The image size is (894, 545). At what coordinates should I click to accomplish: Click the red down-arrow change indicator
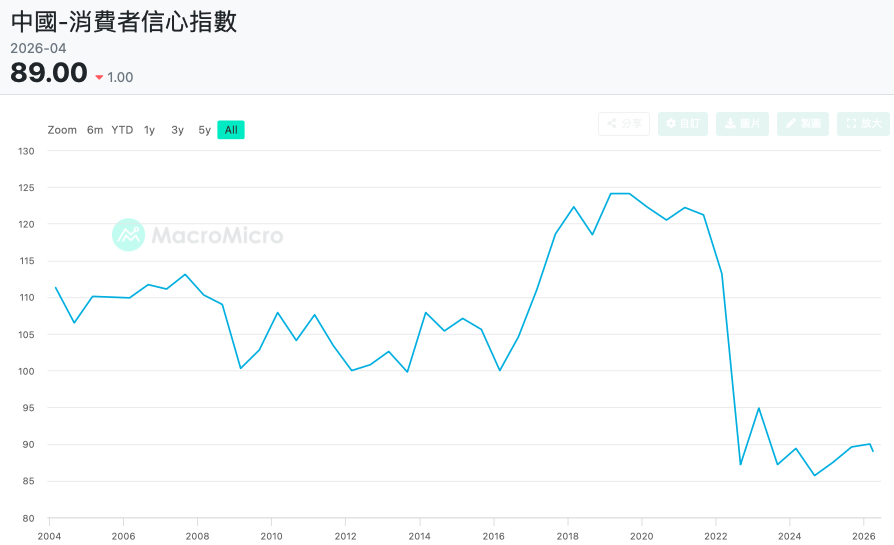click(99, 78)
